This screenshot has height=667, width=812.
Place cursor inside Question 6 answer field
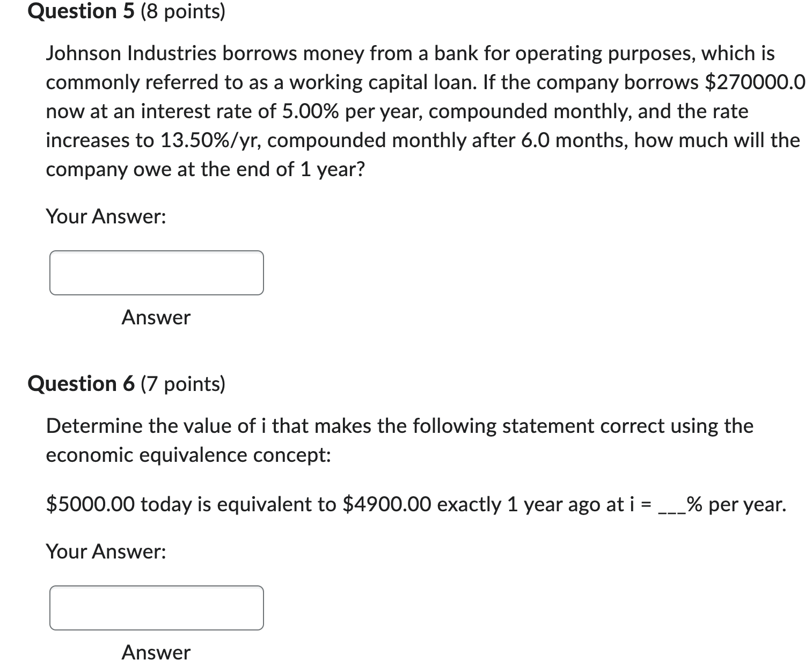pos(156,608)
